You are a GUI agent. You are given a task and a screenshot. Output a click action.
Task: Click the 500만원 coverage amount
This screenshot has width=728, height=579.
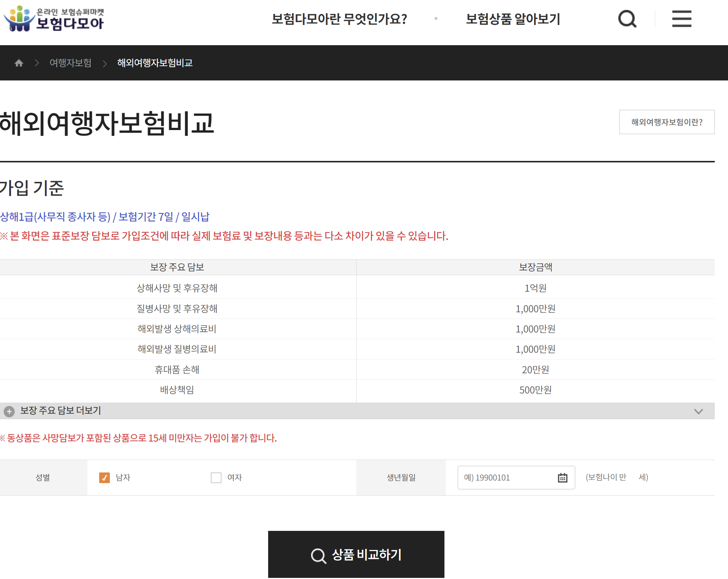(536, 390)
